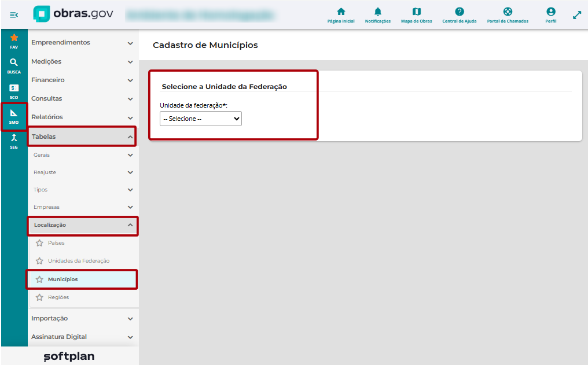Expand the Reajuste submenu
The height and width of the screenshot is (365, 588).
(x=83, y=172)
